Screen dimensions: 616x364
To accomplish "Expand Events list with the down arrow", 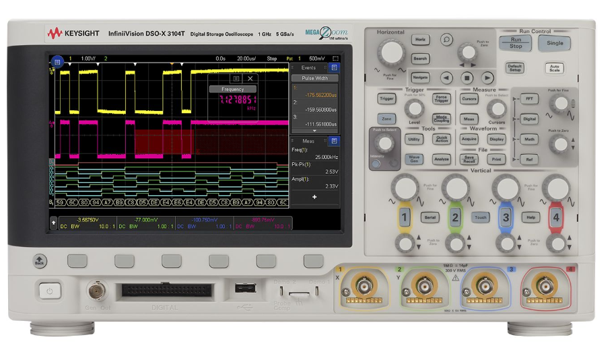I will 314,131.
